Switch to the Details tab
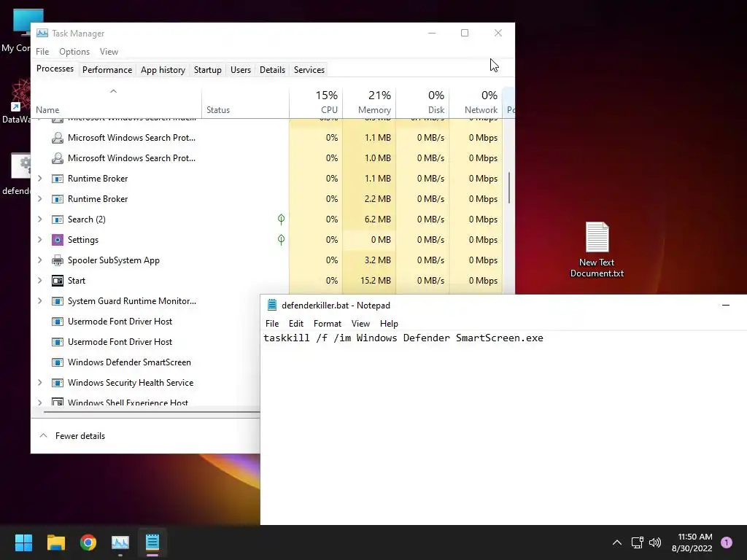The image size is (747, 560). point(273,69)
